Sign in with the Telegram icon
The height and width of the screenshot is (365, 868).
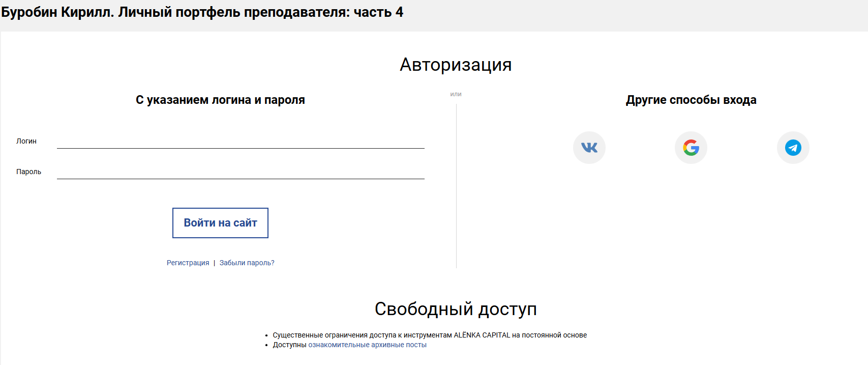[793, 148]
